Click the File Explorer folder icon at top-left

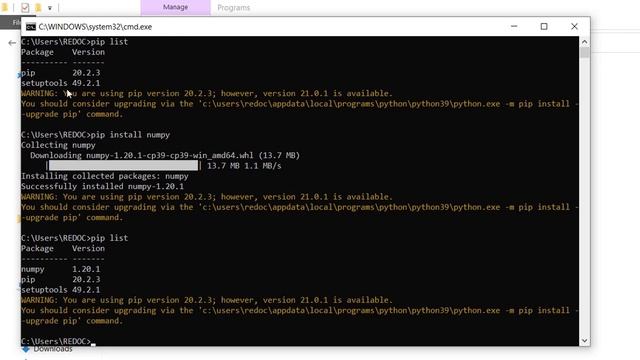(x=4, y=7)
